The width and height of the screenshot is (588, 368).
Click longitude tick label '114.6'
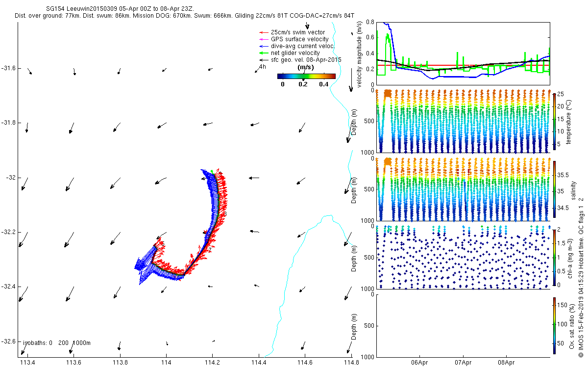click(305, 363)
